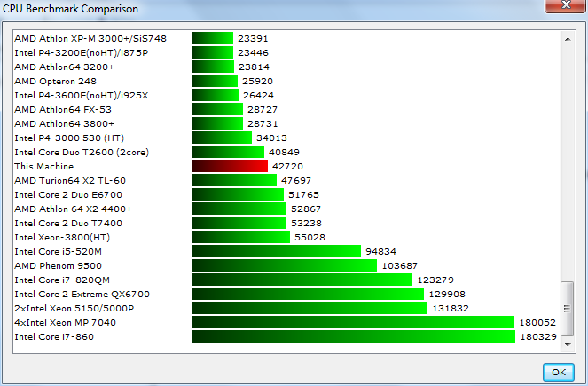588x386 pixels.
Task: Click the score value 25920
Action: [257, 81]
